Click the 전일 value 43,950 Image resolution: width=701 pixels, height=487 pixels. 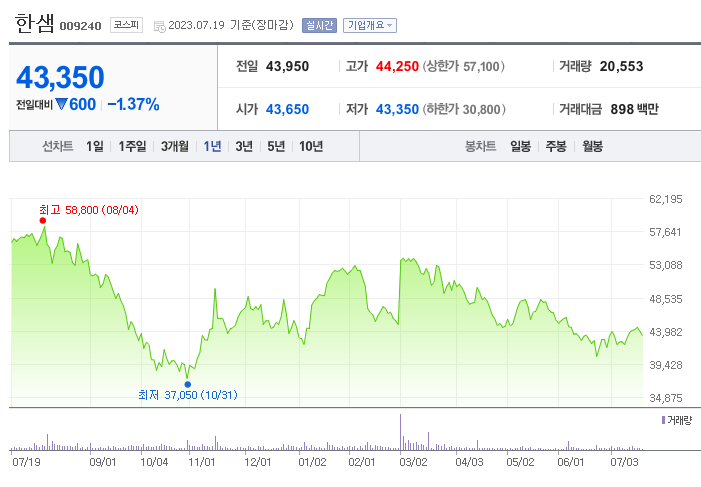(287, 66)
